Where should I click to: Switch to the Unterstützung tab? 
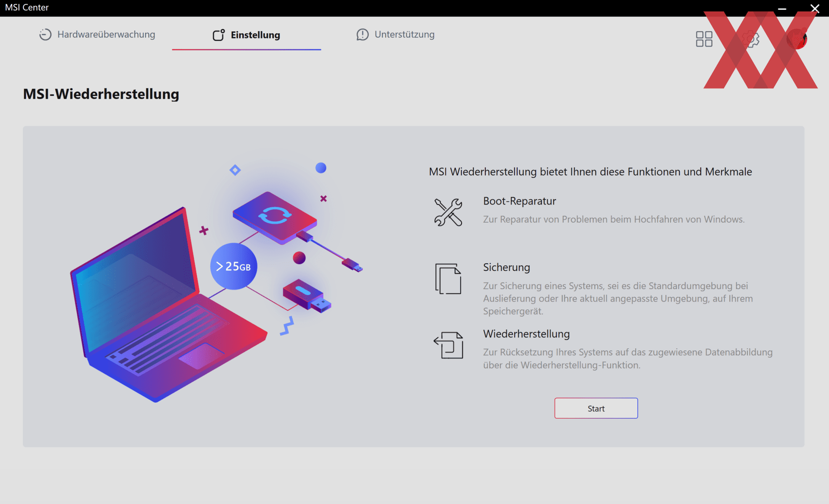click(396, 35)
